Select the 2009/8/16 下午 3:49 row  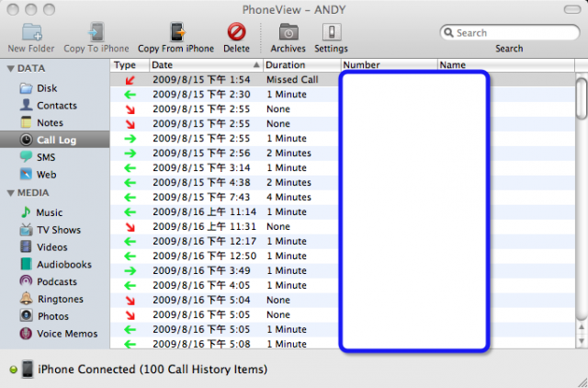343,270
